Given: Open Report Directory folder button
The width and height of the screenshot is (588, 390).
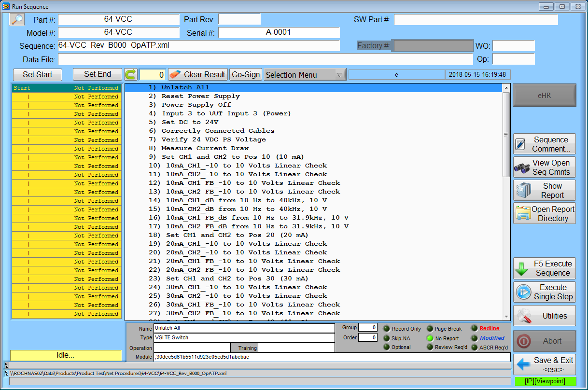Looking at the screenshot, I should point(545,213).
